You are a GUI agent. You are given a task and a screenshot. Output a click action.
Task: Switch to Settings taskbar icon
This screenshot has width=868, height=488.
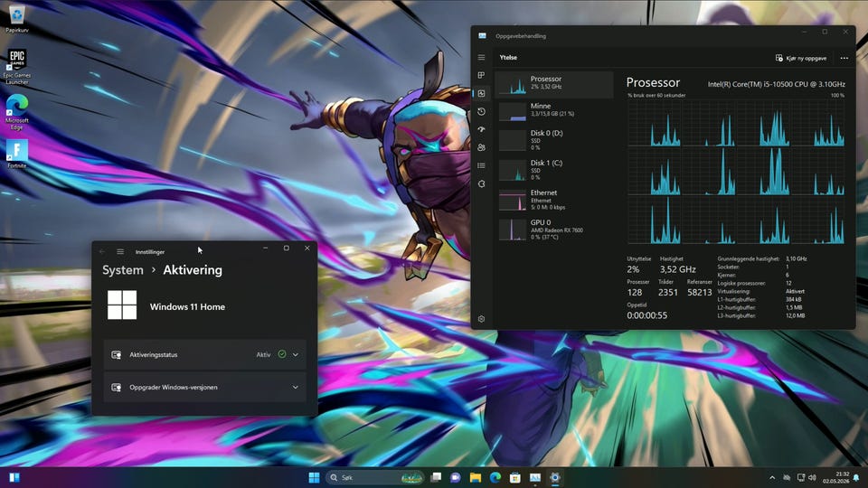(555, 477)
